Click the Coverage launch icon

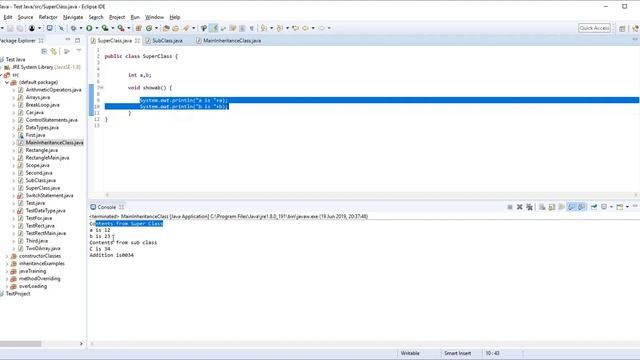click(105, 28)
